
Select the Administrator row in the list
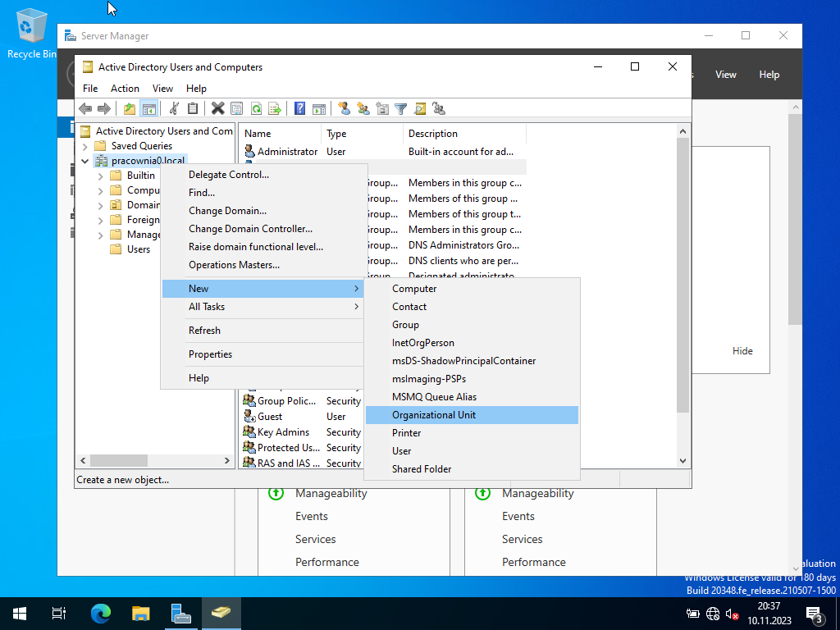[383, 152]
